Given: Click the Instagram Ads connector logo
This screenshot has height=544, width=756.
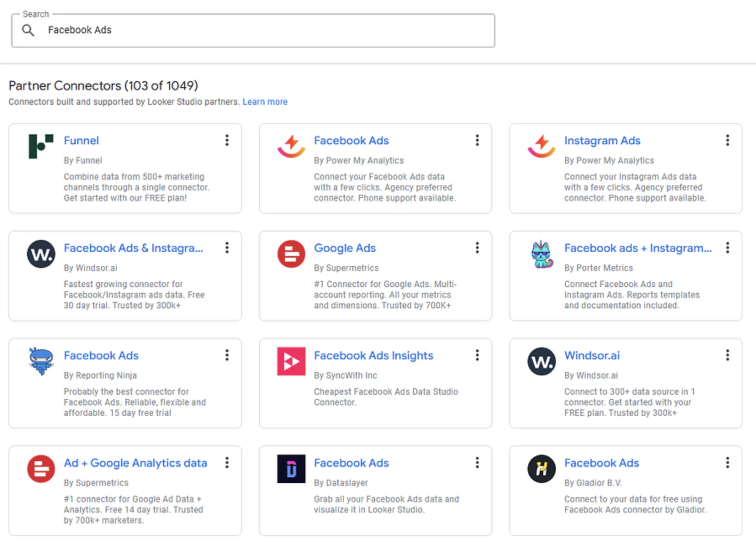Looking at the screenshot, I should tap(542, 146).
